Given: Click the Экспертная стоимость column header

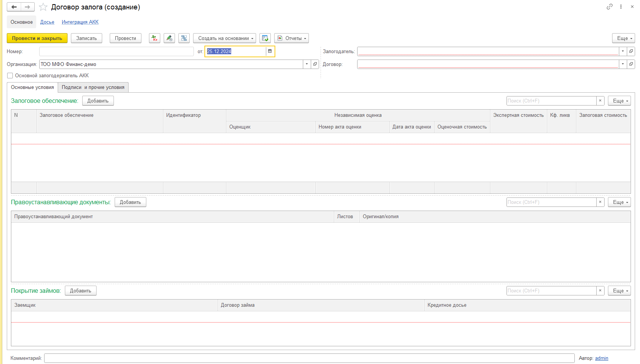Looking at the screenshot, I should 519,121.
